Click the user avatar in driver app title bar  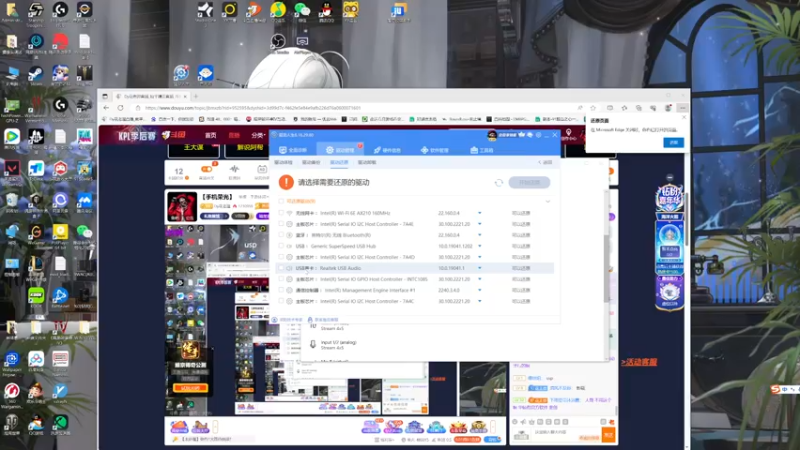[492, 135]
